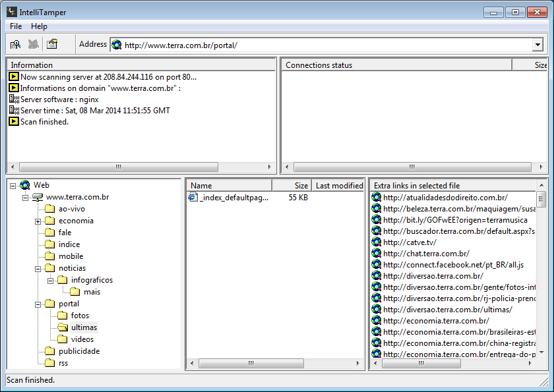This screenshot has width=554, height=392.
Task: Click Information panel horizontal scrollbar thumb
Action: pyautogui.click(x=119, y=167)
